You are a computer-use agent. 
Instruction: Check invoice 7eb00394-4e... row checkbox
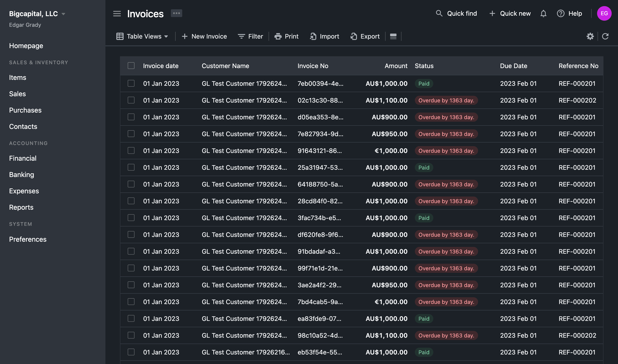pyautogui.click(x=131, y=83)
